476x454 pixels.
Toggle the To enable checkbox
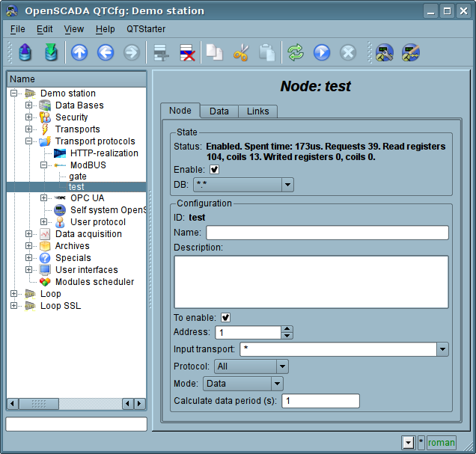tap(225, 318)
